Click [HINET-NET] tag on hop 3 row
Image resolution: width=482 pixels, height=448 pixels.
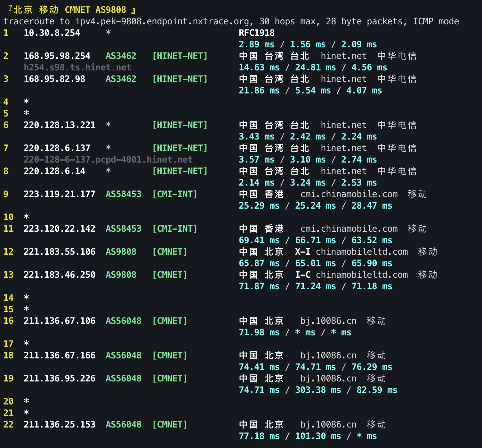[180, 79]
